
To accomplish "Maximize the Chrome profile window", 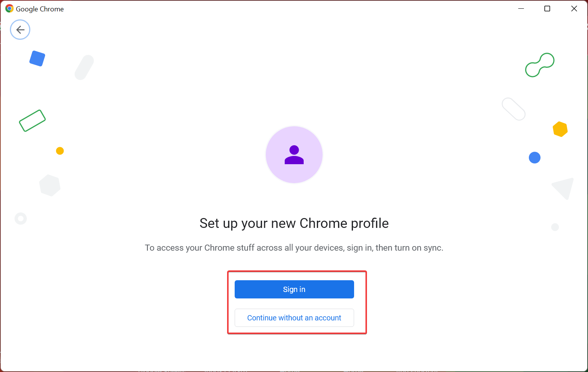I will (547, 8).
